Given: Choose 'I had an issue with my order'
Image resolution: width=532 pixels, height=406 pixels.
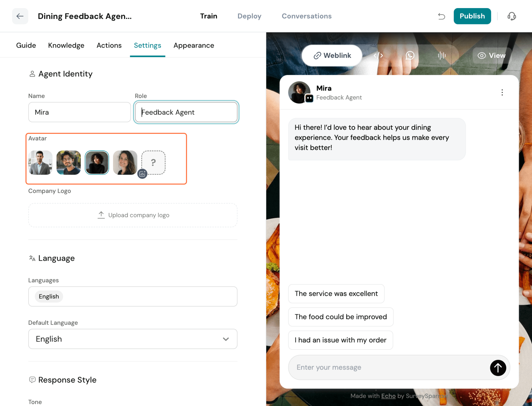Looking at the screenshot, I should coord(340,340).
